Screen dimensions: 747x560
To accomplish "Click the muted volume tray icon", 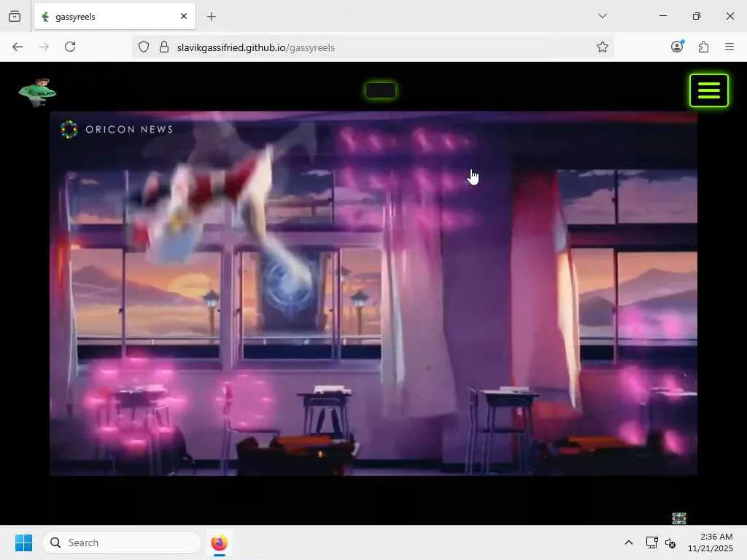I will [x=671, y=542].
